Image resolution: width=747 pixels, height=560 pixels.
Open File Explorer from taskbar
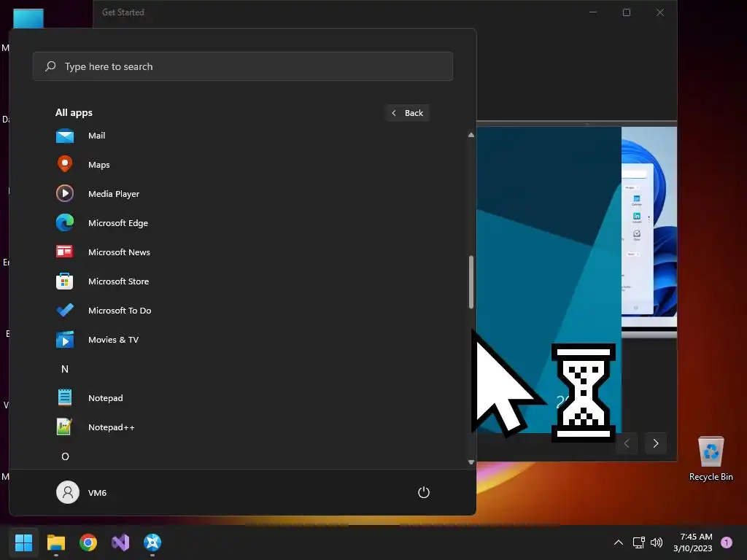point(55,542)
